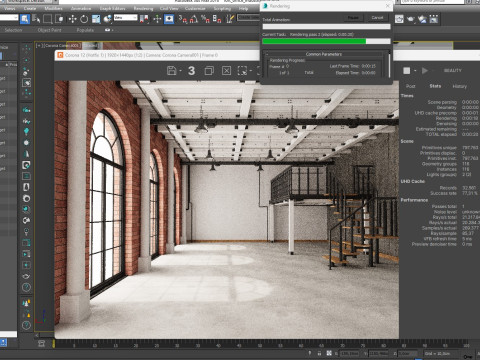Screen dimensions: 480x360
Task: Switch to the Object Paint ribbon tab
Action: pos(49,30)
